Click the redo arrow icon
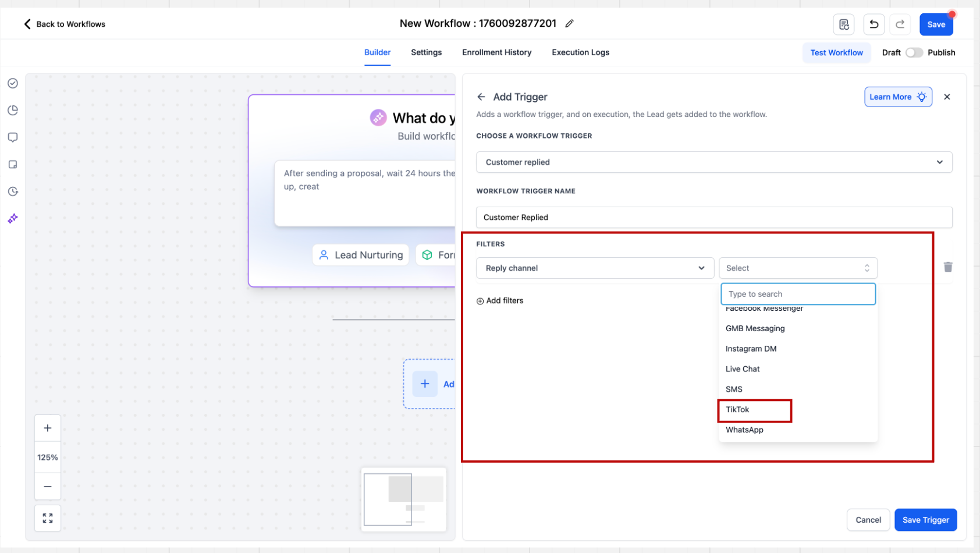This screenshot has height=553, width=980. 900,24
